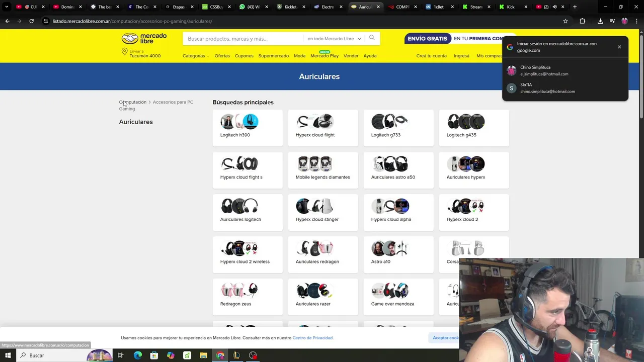Click the search magnifier icon in Mercado Libre
The image size is (644, 362).
(372, 38)
